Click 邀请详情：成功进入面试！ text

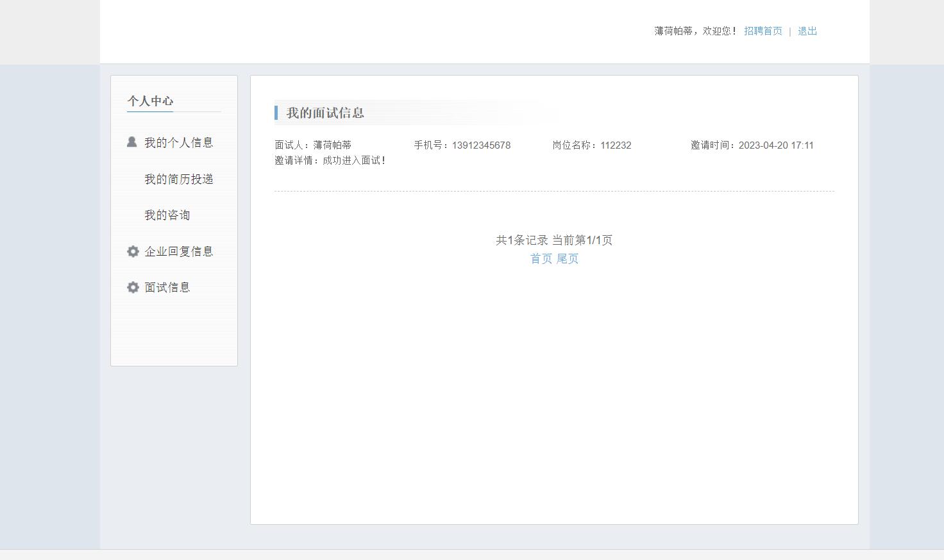point(331,160)
